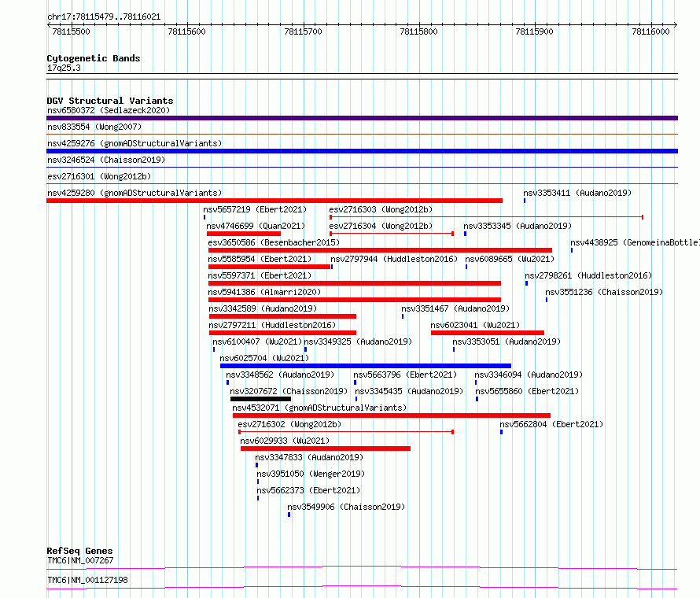This screenshot has height=598, width=700.
Task: Click the blue nsv6025704 variant bar
Action: 366,366
